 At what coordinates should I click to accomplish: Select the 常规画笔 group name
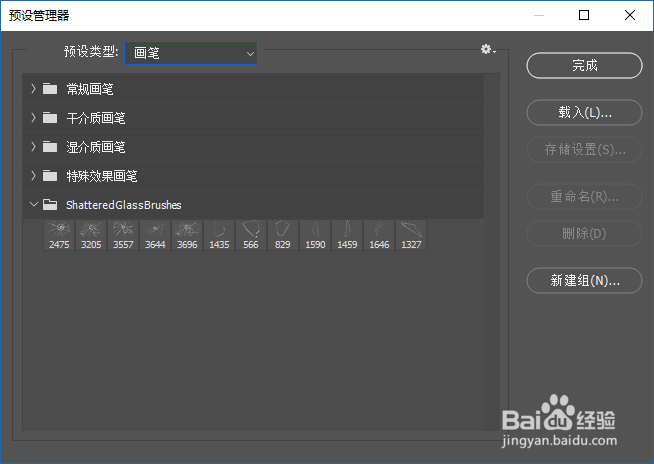click(x=90, y=89)
